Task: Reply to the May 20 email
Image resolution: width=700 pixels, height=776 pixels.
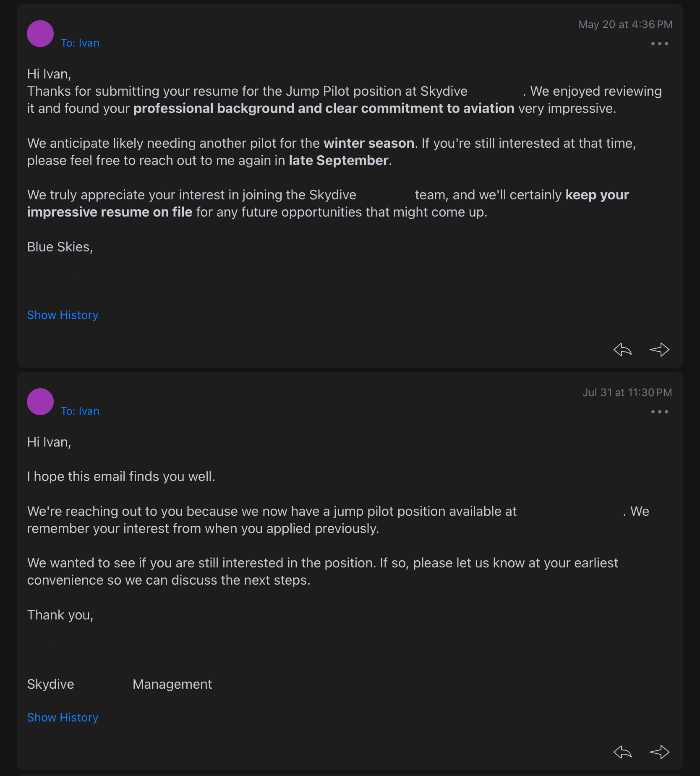Action: (x=622, y=350)
